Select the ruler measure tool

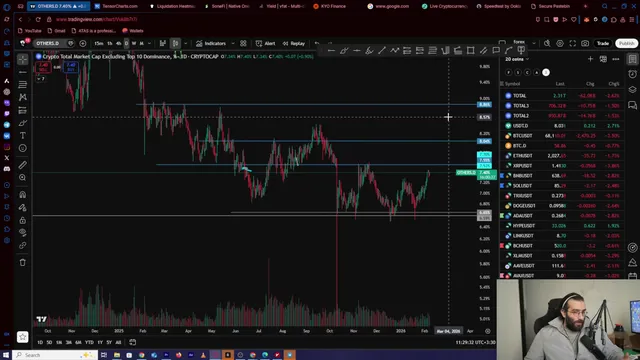(x=23, y=165)
